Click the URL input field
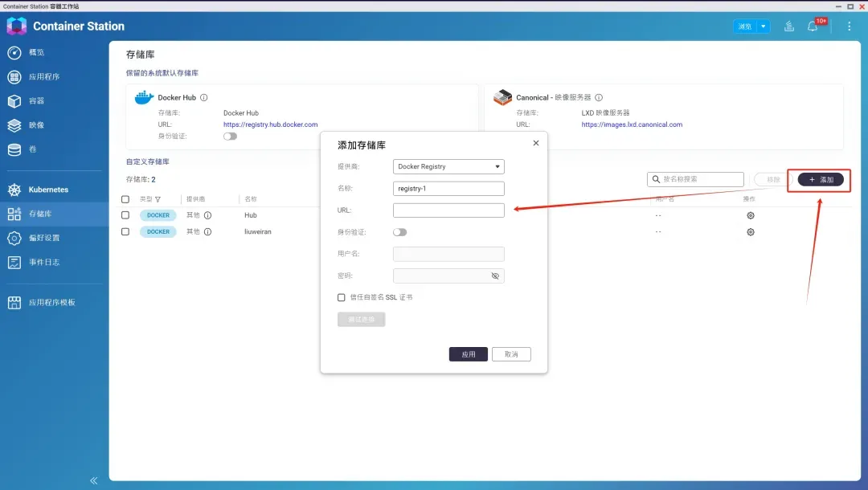This screenshot has height=490, width=868. pyautogui.click(x=448, y=210)
